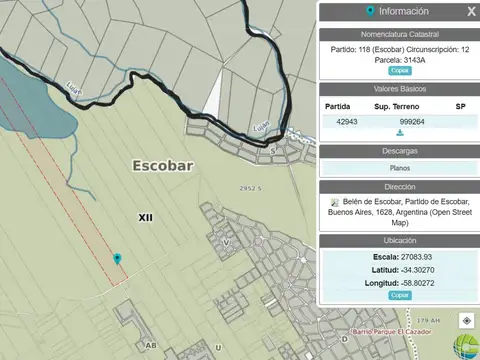Click the 2952 S parcel label

coord(250,188)
